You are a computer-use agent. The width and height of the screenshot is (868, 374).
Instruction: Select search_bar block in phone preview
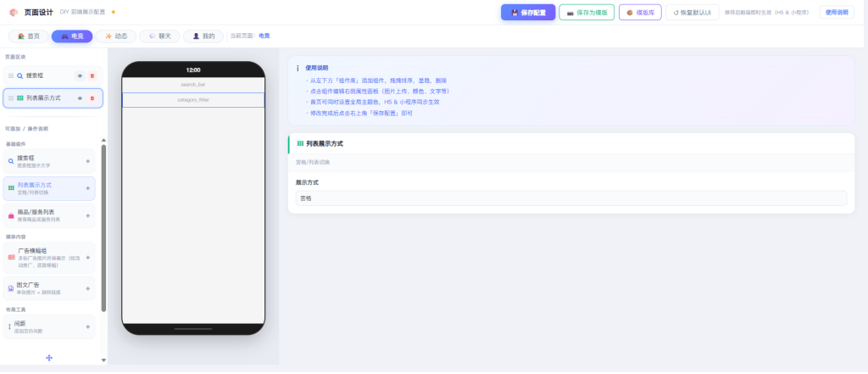[193, 85]
